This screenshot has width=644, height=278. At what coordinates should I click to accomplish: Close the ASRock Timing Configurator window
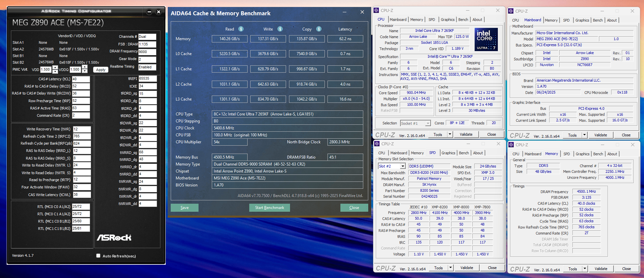point(158,12)
